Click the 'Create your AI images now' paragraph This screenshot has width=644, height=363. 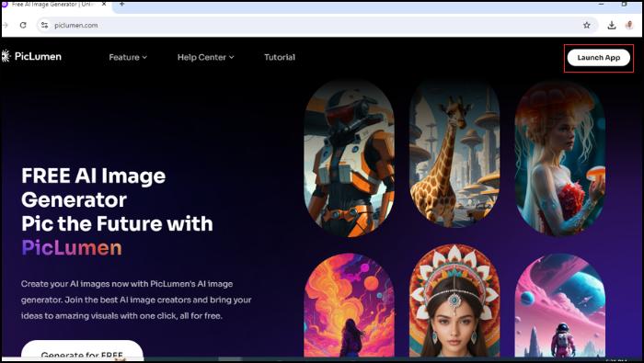click(x=136, y=300)
